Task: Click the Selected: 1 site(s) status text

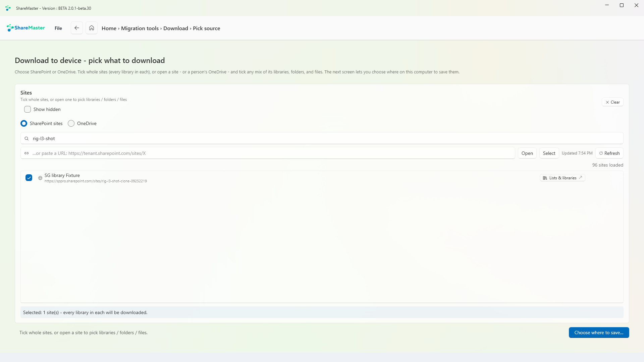Action: [85, 312]
